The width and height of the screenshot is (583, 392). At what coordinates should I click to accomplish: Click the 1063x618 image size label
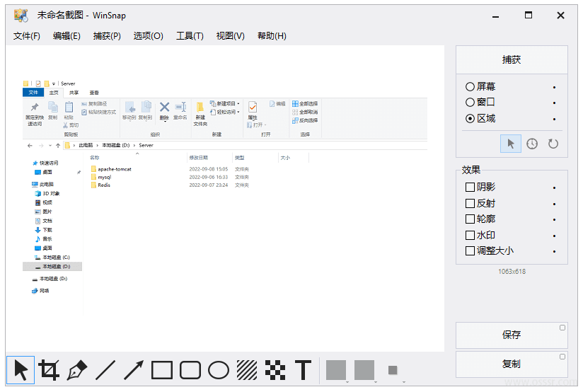[512, 272]
